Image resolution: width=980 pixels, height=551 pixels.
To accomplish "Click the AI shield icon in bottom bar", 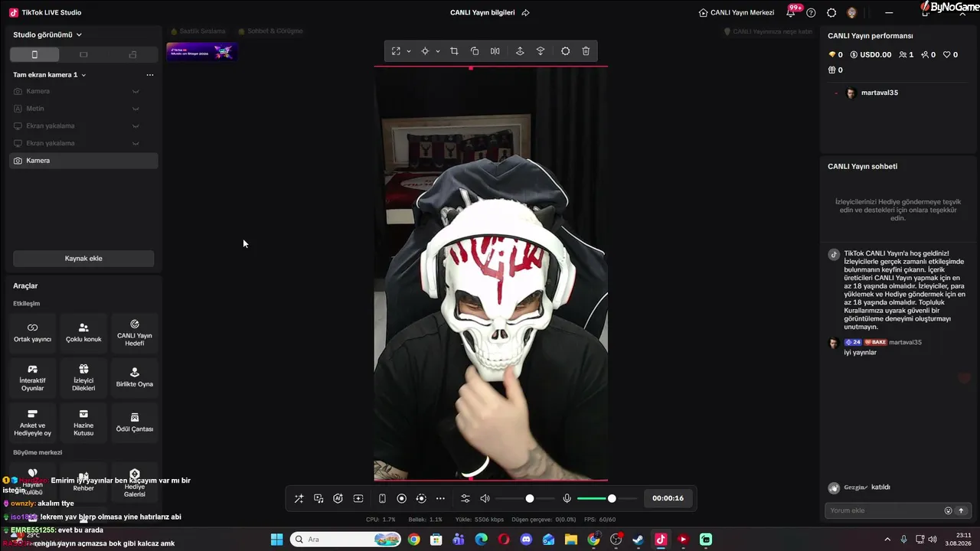I will [x=338, y=498].
